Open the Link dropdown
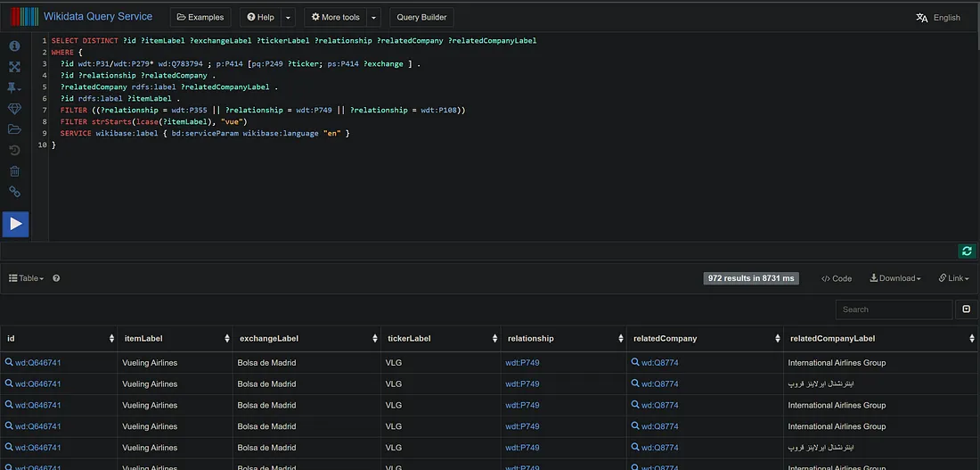 pos(954,278)
